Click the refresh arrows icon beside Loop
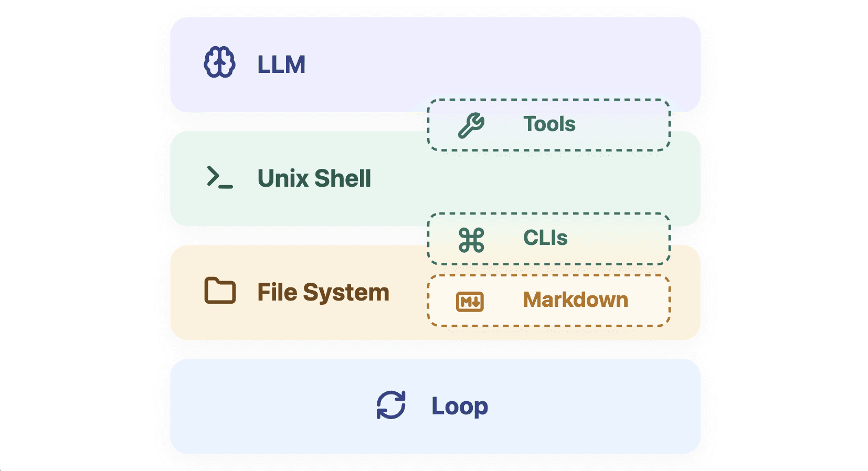 click(391, 405)
